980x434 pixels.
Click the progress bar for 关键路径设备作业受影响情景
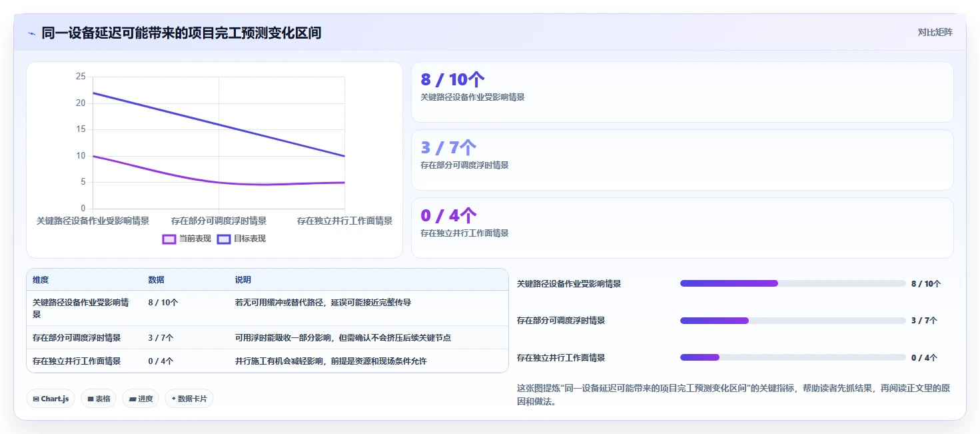pos(793,283)
